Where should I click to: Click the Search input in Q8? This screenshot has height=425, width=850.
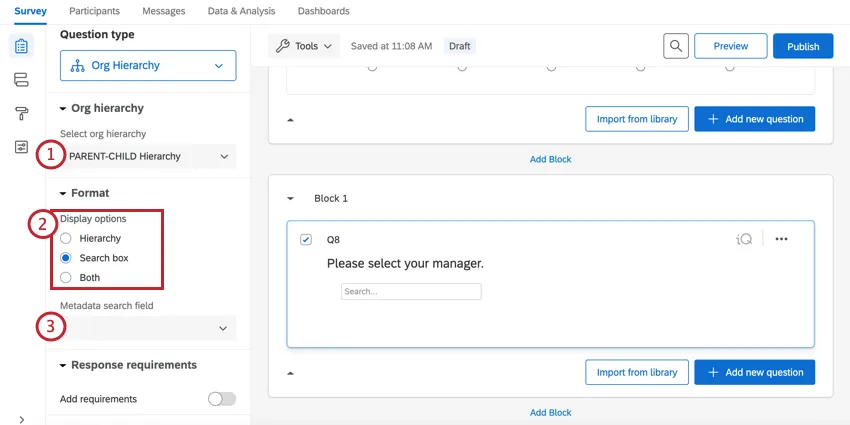tap(411, 292)
